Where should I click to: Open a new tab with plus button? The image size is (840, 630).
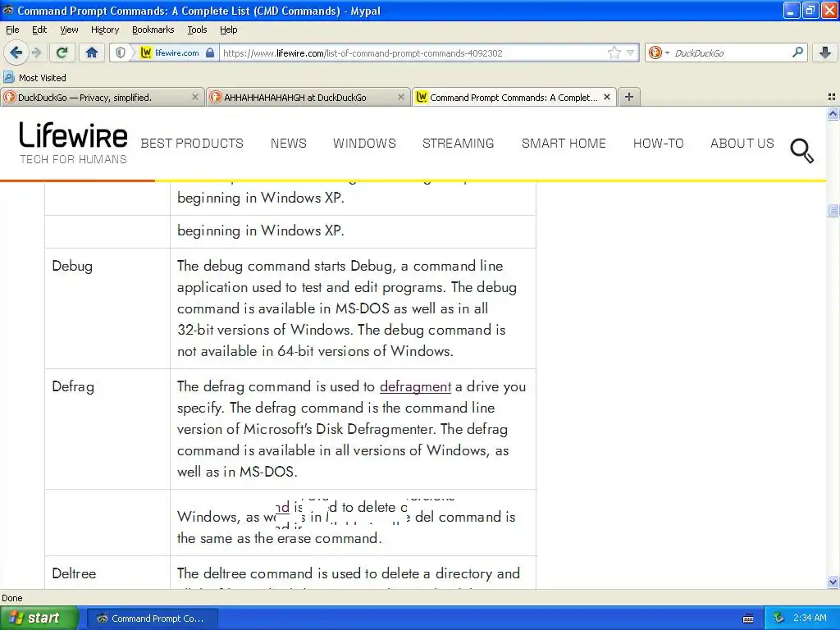(x=629, y=97)
